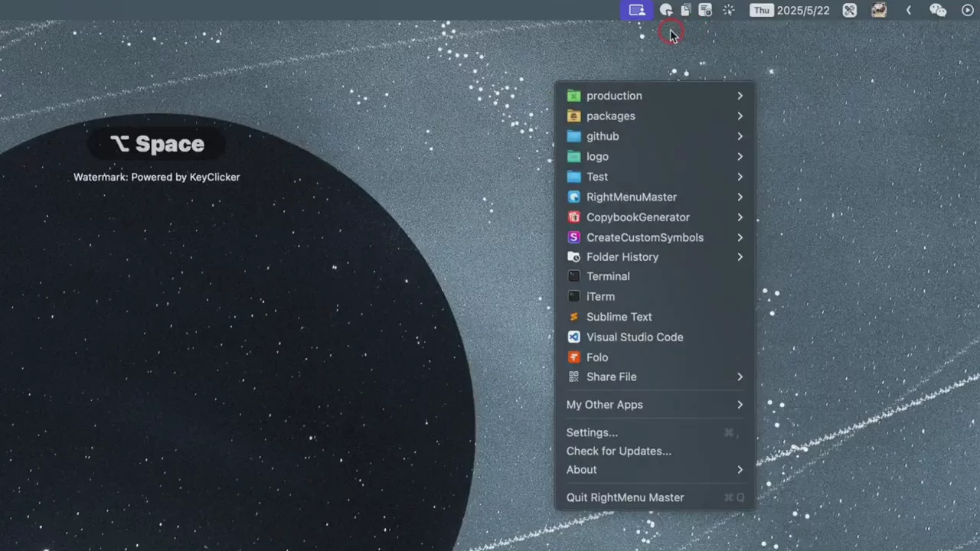The width and height of the screenshot is (980, 551).
Task: Expand the CopybookGenerator submenu arrow
Action: (x=740, y=217)
